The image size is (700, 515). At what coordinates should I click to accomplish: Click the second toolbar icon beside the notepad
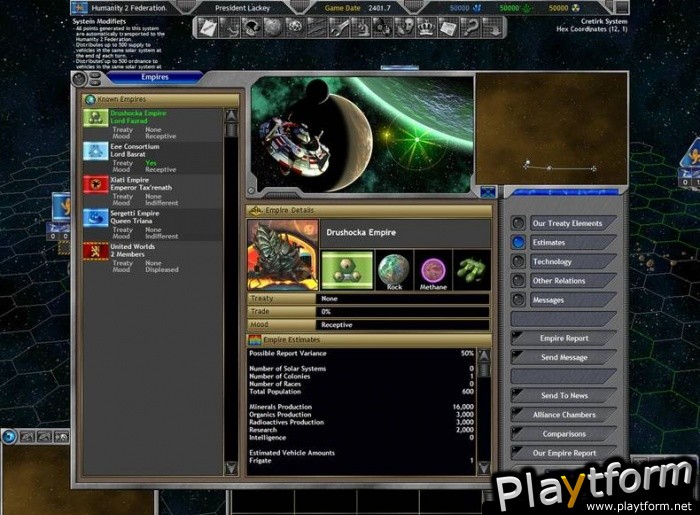(229, 28)
